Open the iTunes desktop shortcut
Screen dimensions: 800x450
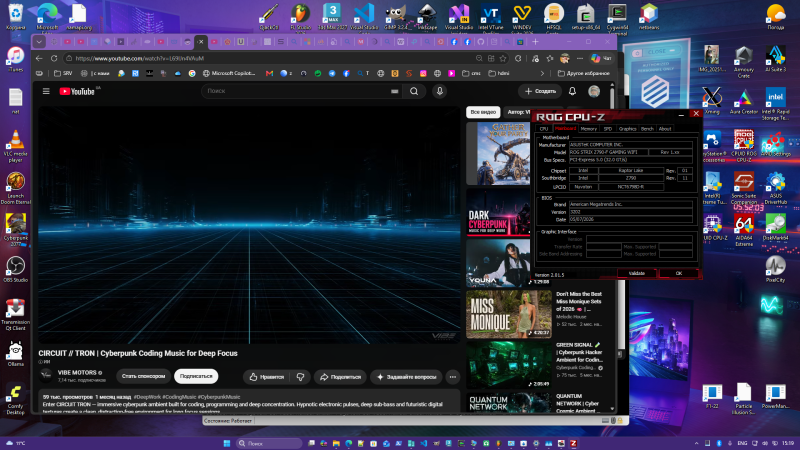(15, 59)
